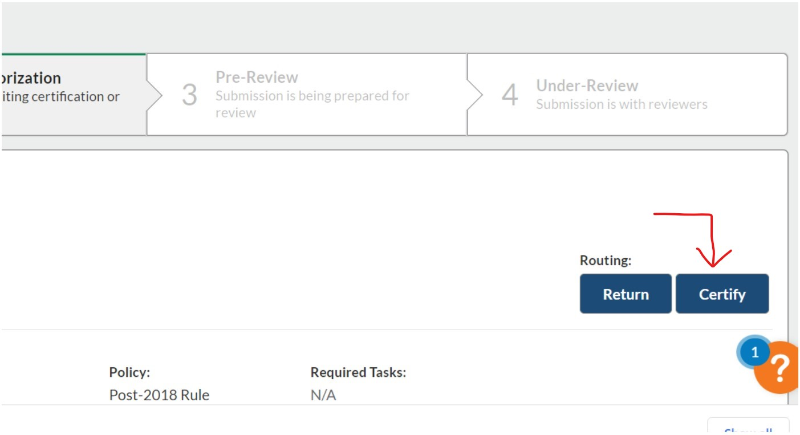
Task: Click the Return routing button
Action: 626,294
